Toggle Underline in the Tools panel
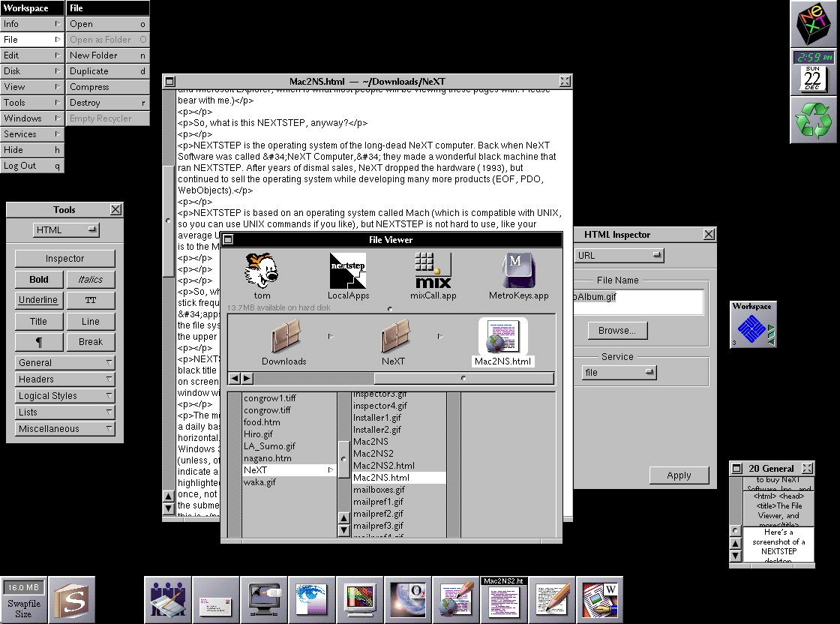 (39, 300)
